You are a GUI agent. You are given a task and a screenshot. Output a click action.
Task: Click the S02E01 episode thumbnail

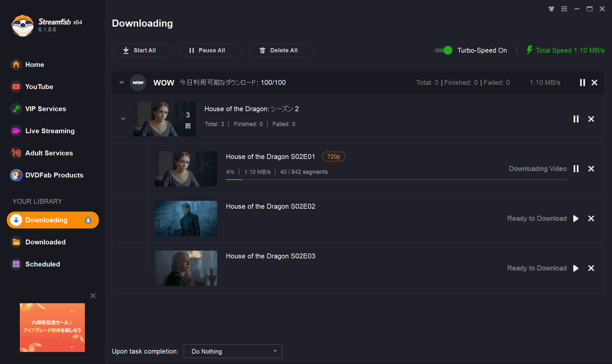pyautogui.click(x=186, y=169)
